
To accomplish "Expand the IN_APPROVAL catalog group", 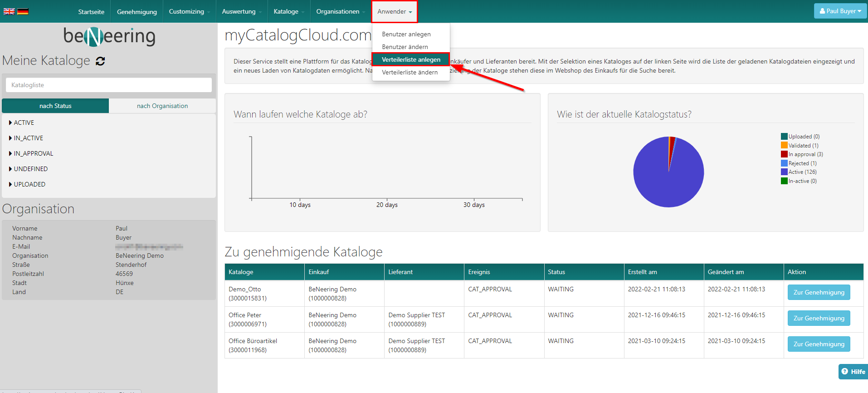I will pos(31,153).
